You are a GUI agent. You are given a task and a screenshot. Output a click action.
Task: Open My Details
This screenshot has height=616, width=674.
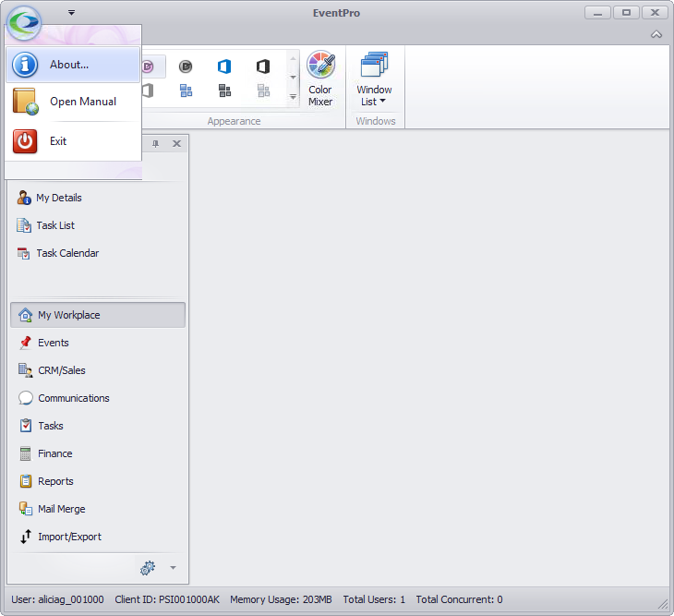pyautogui.click(x=50, y=198)
